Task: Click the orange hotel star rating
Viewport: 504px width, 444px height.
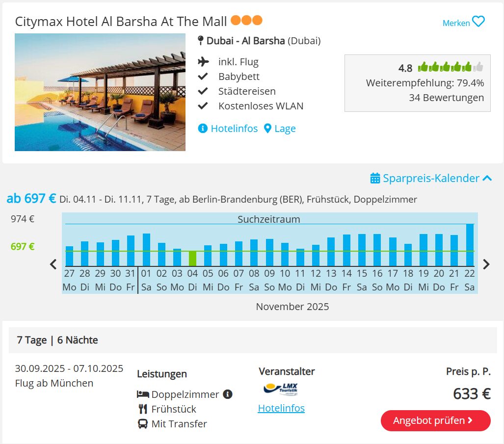Action: click(246, 21)
